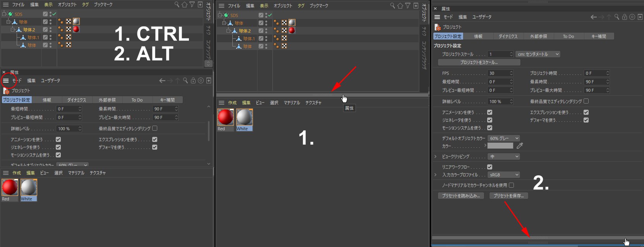Click the プロジェクトをスケール... button
The image size is (644, 247).
click(x=479, y=62)
